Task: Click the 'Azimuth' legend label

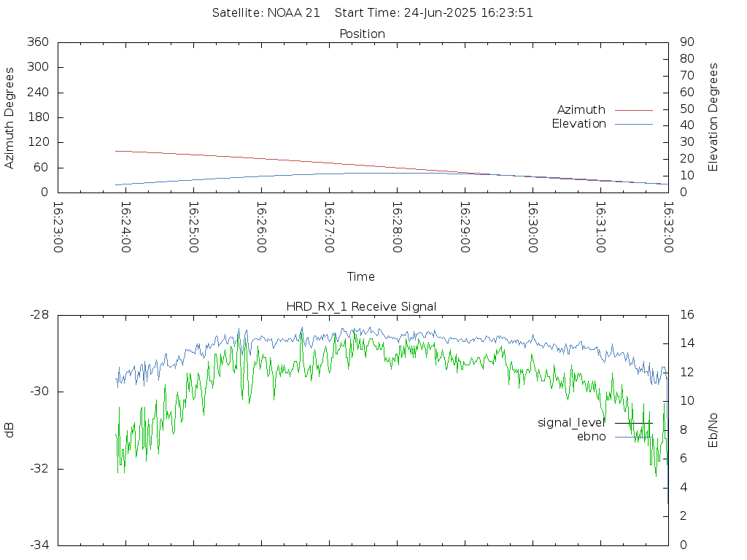Action: pyautogui.click(x=581, y=110)
